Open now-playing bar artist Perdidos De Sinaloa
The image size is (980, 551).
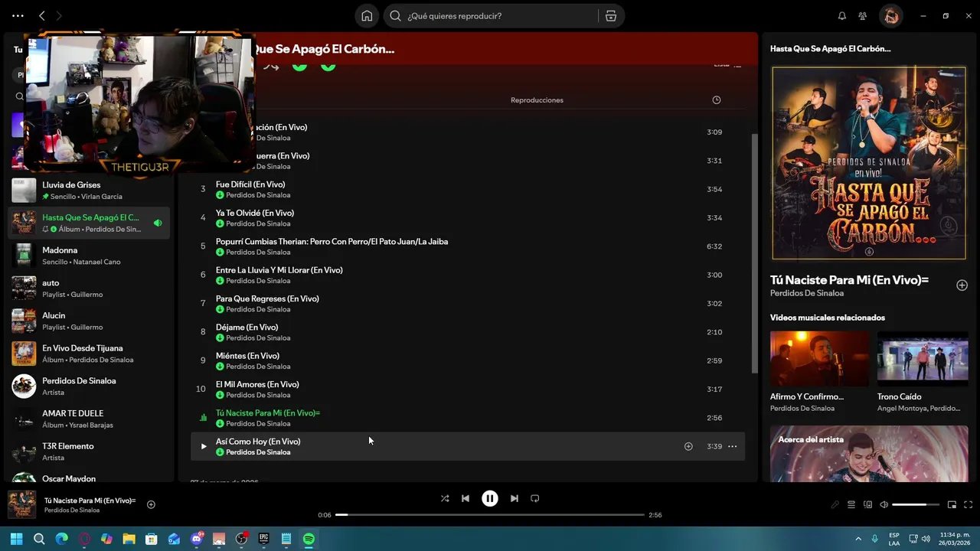[x=72, y=510]
